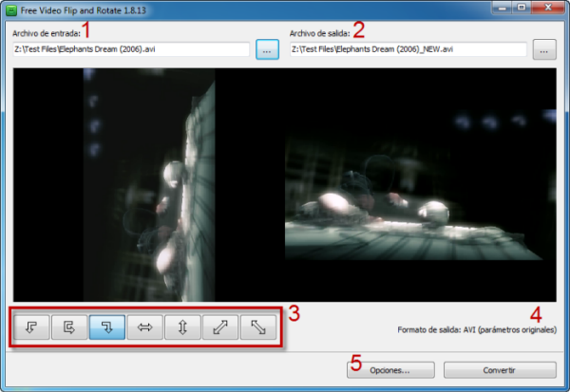This screenshot has width=570, height=392.
Task: Click the app icon in the title bar
Action: 11,9
